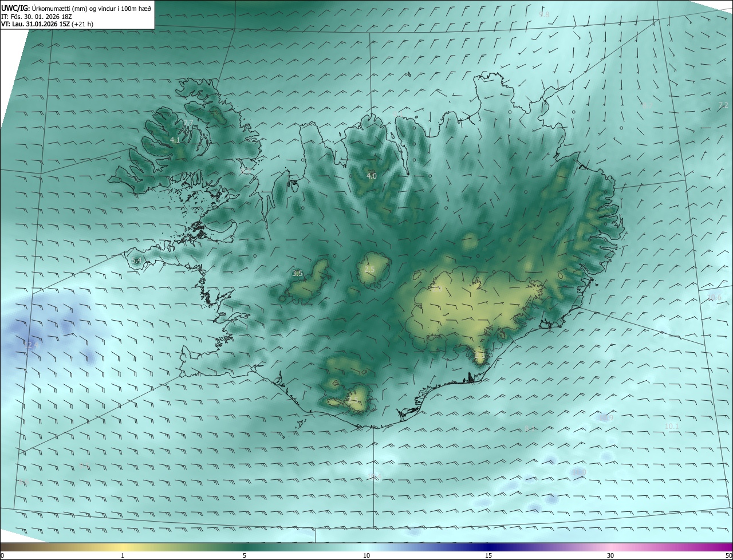Click the 7.7 value label
Screen dimensions: 733x560
(x=188, y=123)
